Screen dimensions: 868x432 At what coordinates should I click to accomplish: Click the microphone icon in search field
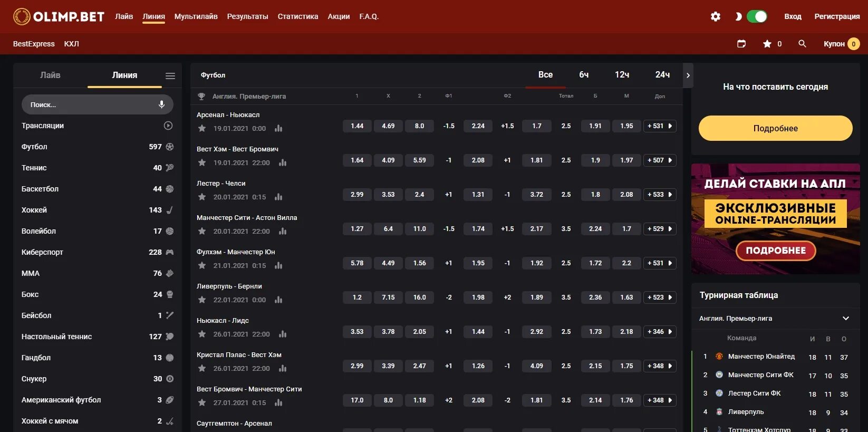click(x=161, y=104)
